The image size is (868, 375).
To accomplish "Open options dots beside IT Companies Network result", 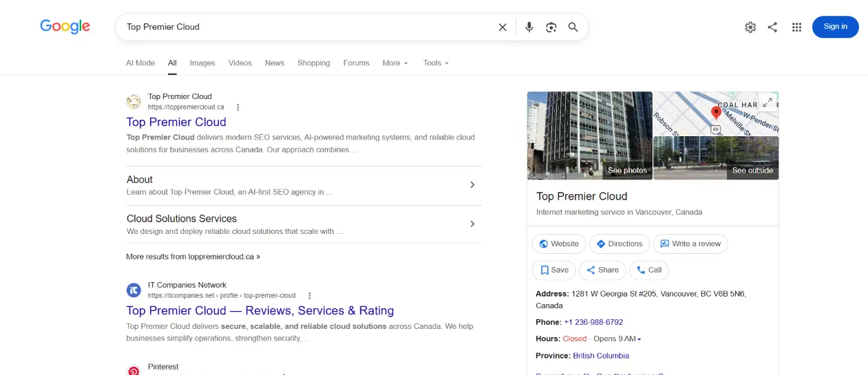I will coord(310,296).
